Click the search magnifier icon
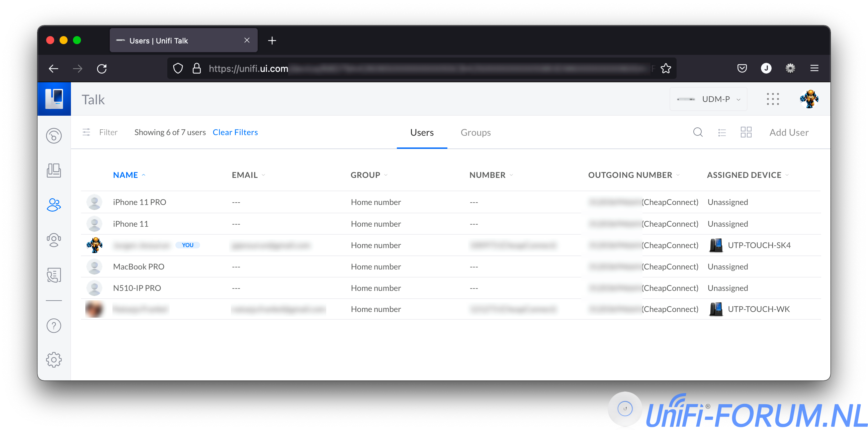Screen dimensions: 868x430 [x=697, y=132]
